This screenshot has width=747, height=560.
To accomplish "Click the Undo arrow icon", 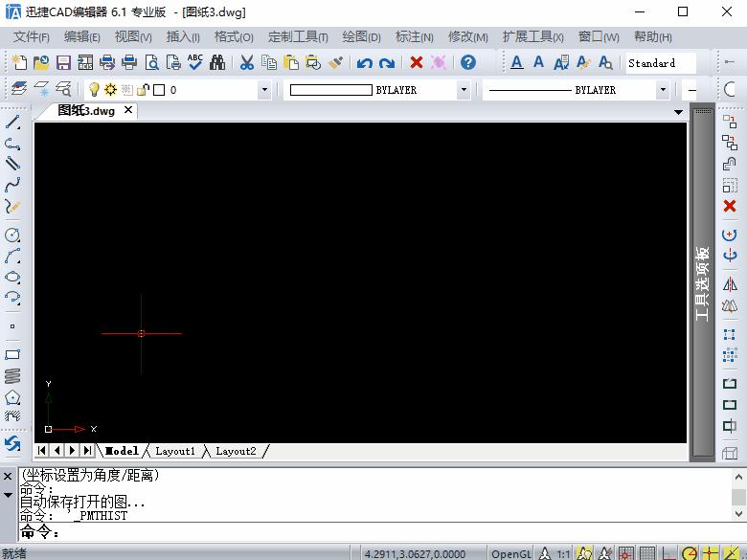I will coord(364,63).
